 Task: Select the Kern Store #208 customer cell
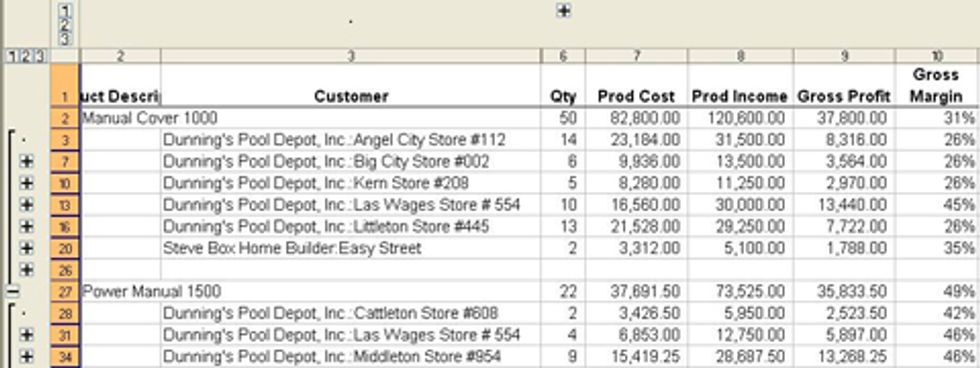(351, 183)
